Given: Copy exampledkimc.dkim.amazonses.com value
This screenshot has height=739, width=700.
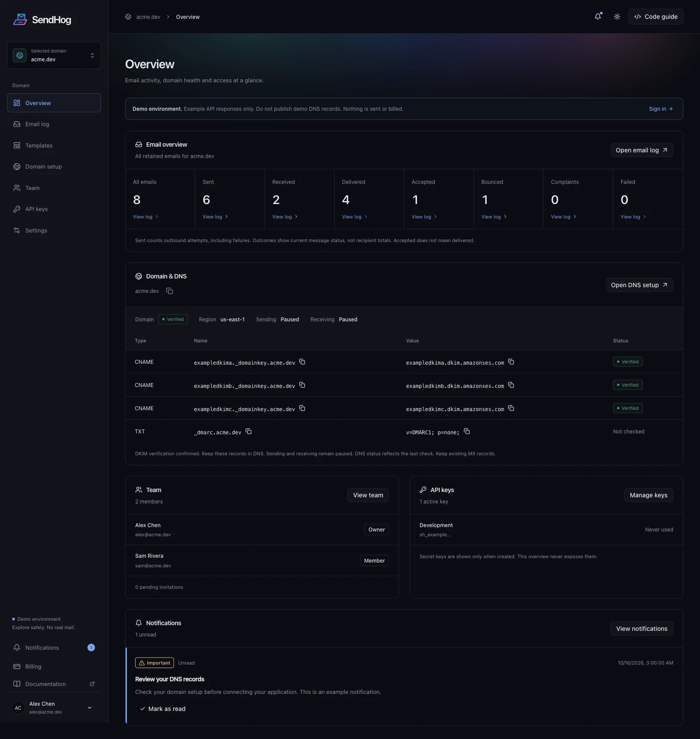Looking at the screenshot, I should 511,408.
